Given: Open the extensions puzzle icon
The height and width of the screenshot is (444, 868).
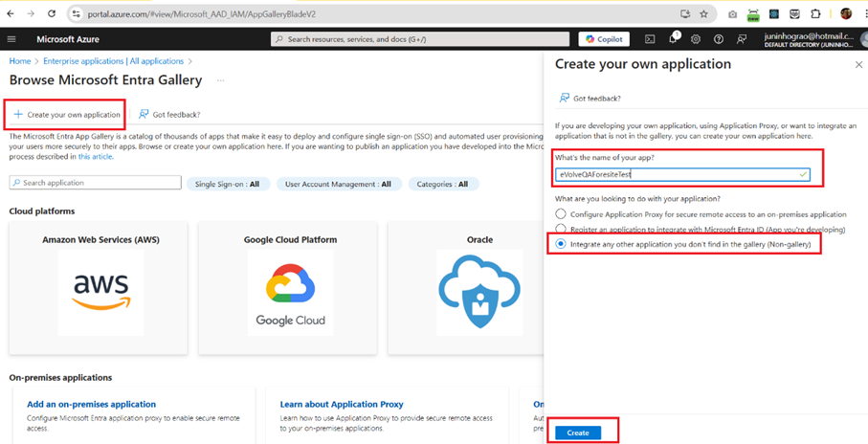Looking at the screenshot, I should [x=814, y=13].
